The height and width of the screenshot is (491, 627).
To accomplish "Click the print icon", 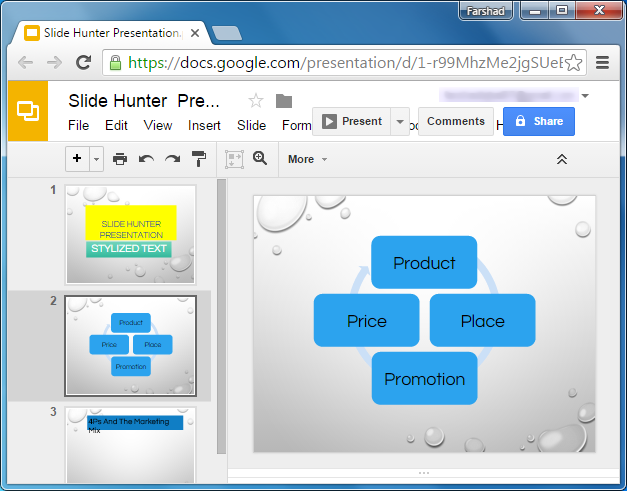I will pos(120,159).
